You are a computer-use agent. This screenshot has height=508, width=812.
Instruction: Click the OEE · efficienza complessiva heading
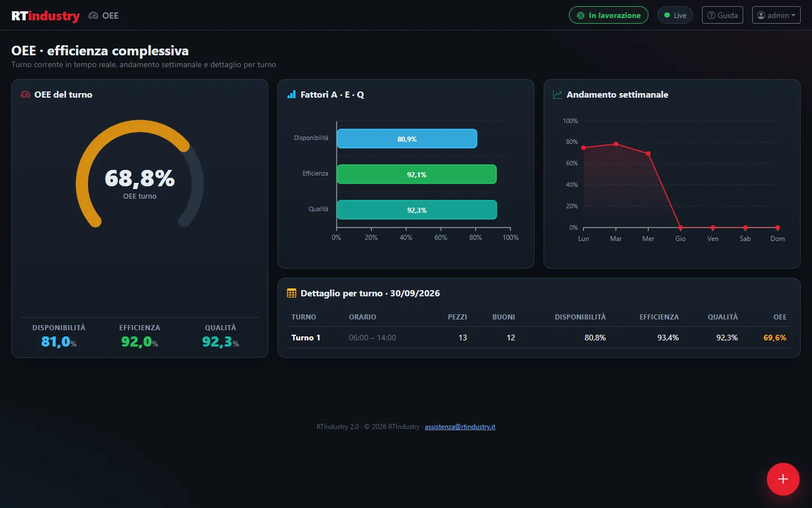coord(100,51)
